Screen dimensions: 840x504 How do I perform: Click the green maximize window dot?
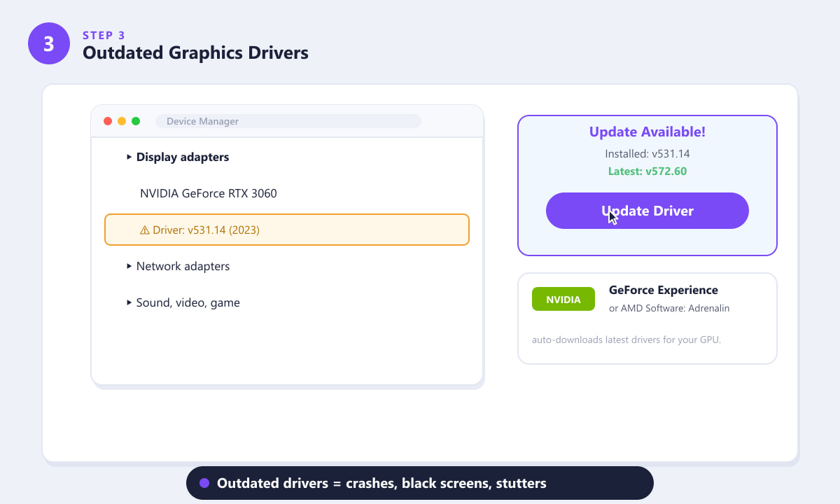click(136, 121)
